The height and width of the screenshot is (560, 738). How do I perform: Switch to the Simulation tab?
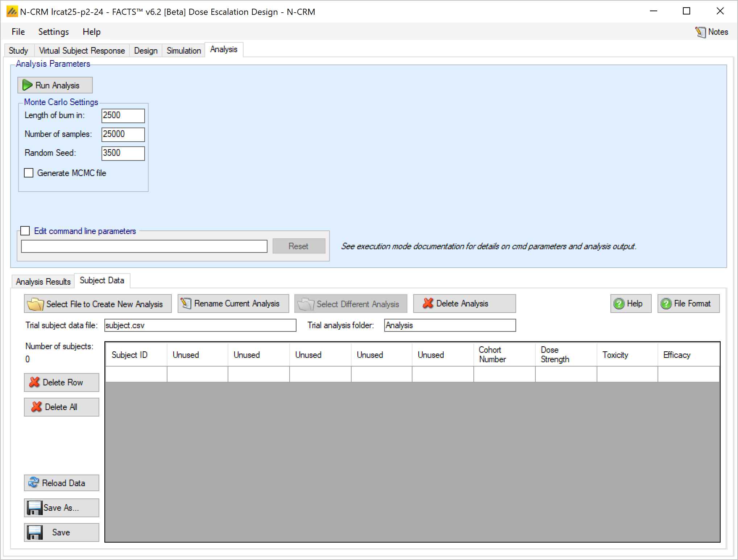(x=183, y=50)
